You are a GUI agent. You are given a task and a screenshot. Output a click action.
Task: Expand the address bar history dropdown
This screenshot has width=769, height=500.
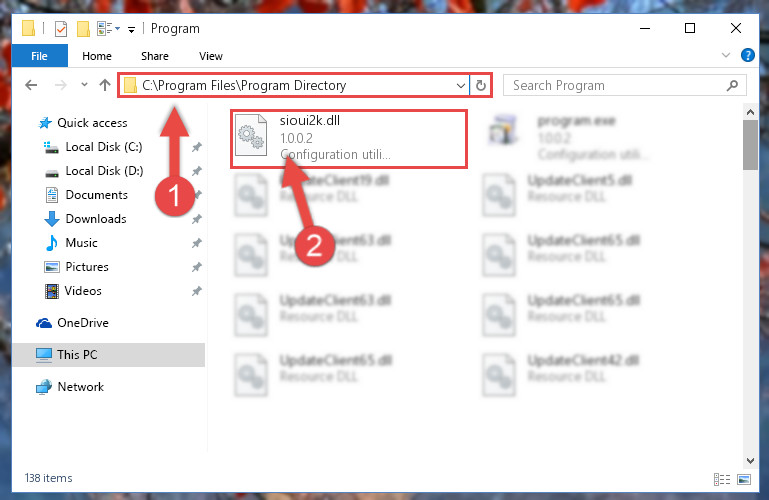pyautogui.click(x=461, y=86)
